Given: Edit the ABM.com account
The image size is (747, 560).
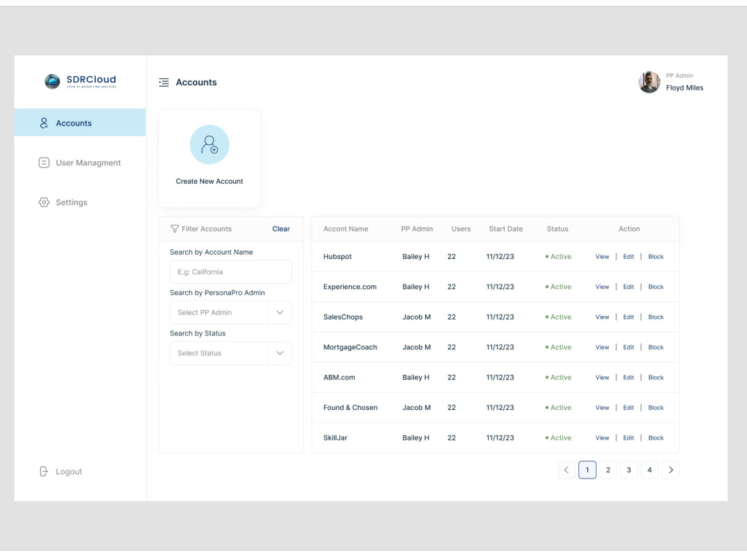Looking at the screenshot, I should [628, 378].
